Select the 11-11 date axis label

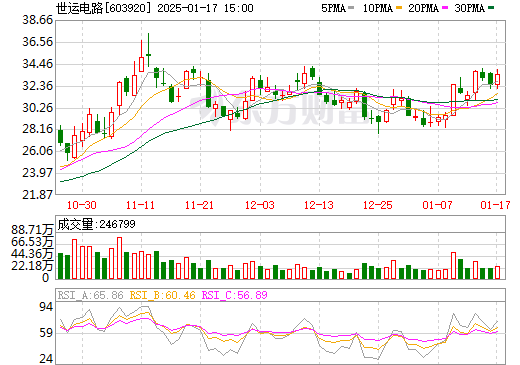click(140, 205)
